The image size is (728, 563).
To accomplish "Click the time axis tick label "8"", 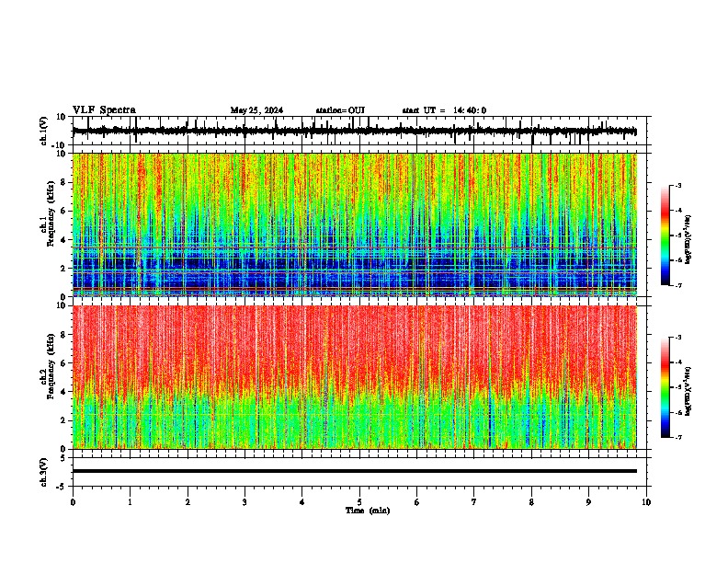I will point(531,502).
